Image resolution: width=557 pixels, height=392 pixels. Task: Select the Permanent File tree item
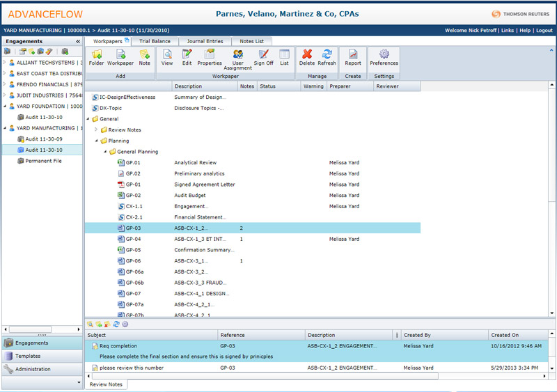pos(43,161)
